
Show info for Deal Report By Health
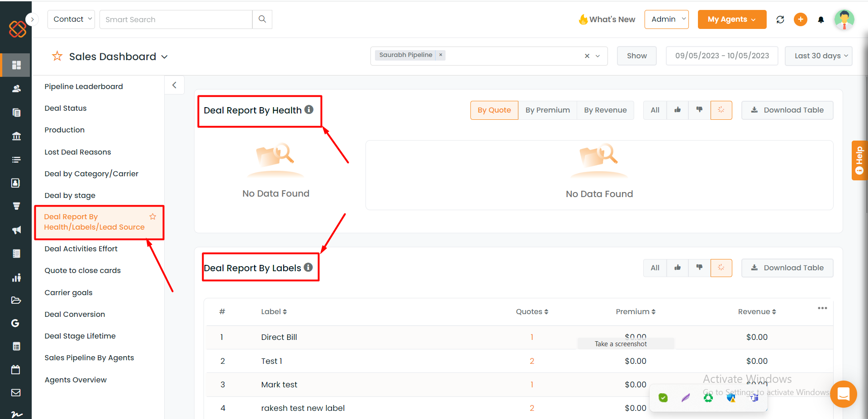(x=309, y=109)
